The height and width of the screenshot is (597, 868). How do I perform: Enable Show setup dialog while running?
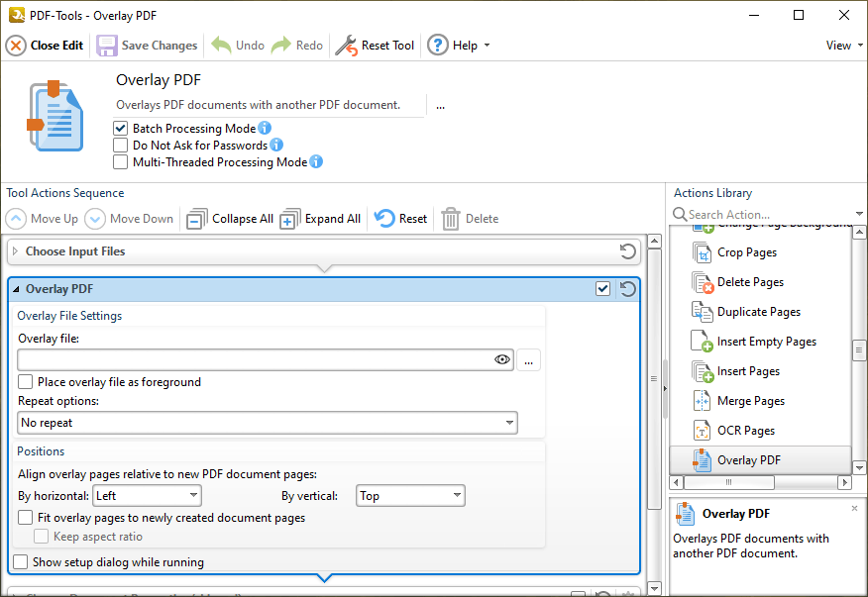(x=21, y=562)
